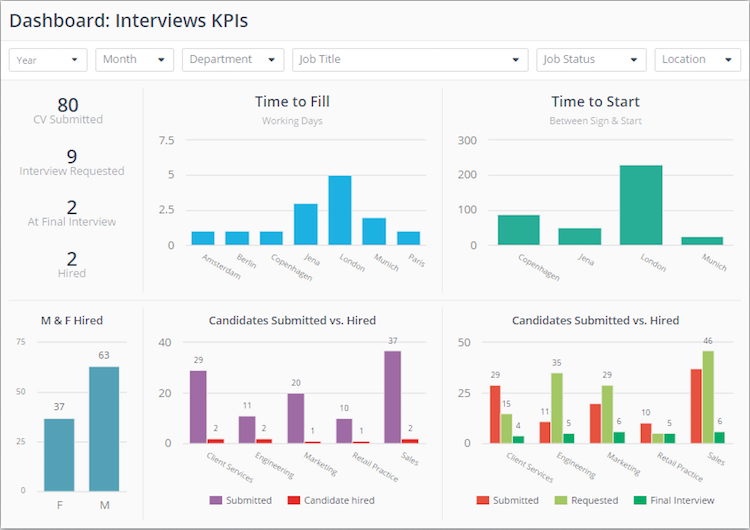The width and height of the screenshot is (750, 530).
Task: Click the London bar in Time to Start
Action: point(641,205)
